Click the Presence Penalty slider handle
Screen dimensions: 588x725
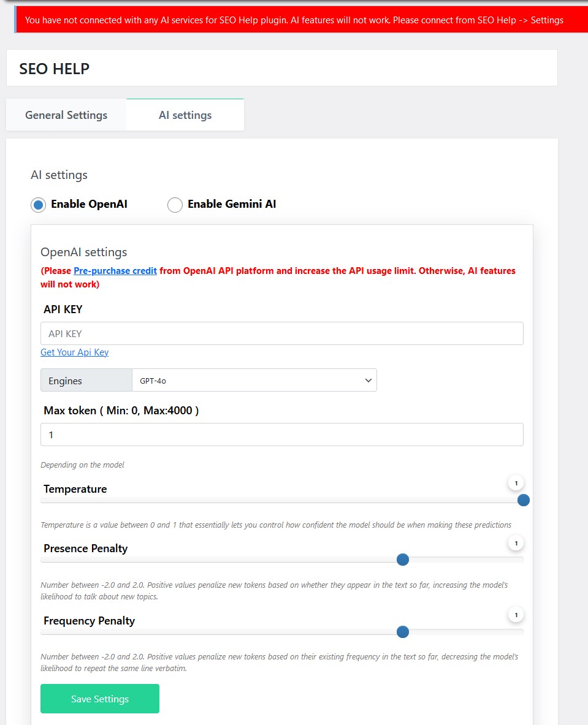(x=403, y=560)
